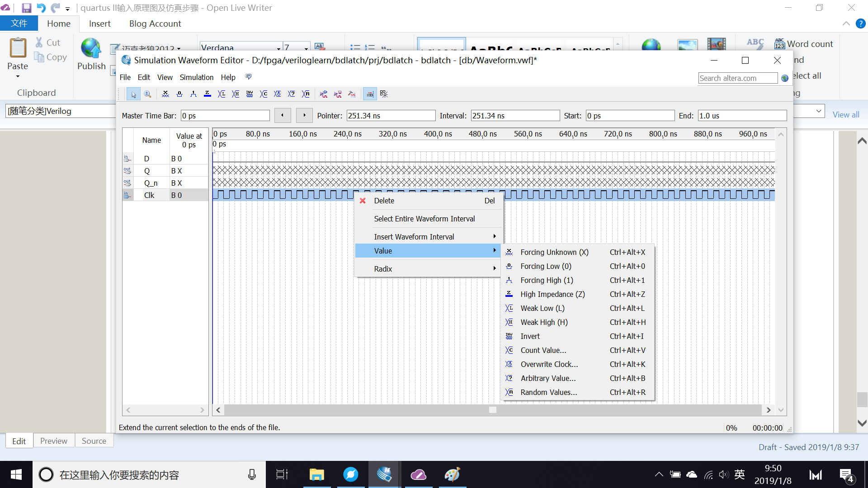
Task: Click the Master Time Bar input field
Action: (x=225, y=116)
